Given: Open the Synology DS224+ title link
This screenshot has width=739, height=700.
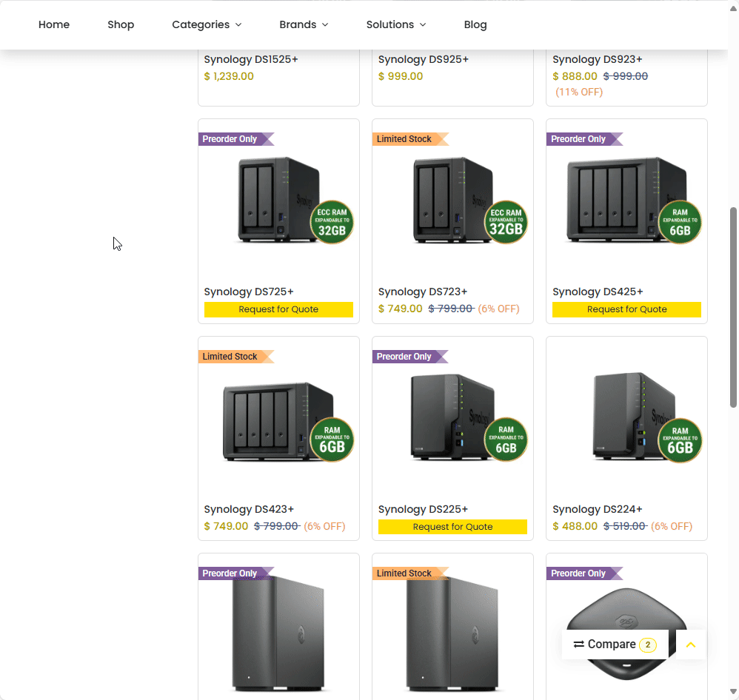Looking at the screenshot, I should 597,509.
